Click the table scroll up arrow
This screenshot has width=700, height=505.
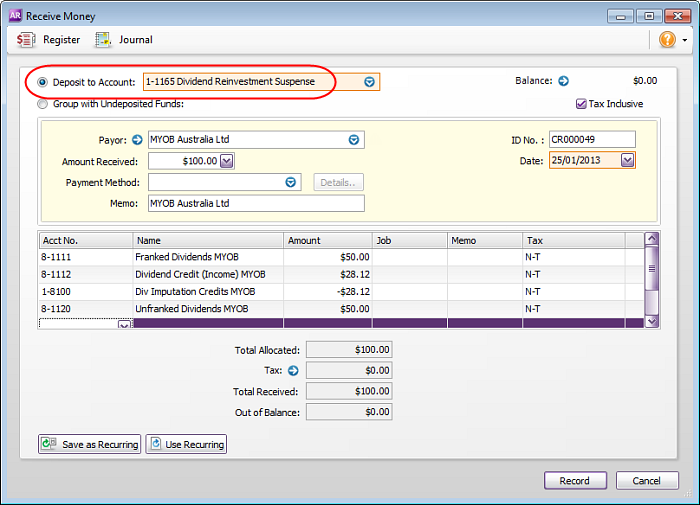coord(652,239)
